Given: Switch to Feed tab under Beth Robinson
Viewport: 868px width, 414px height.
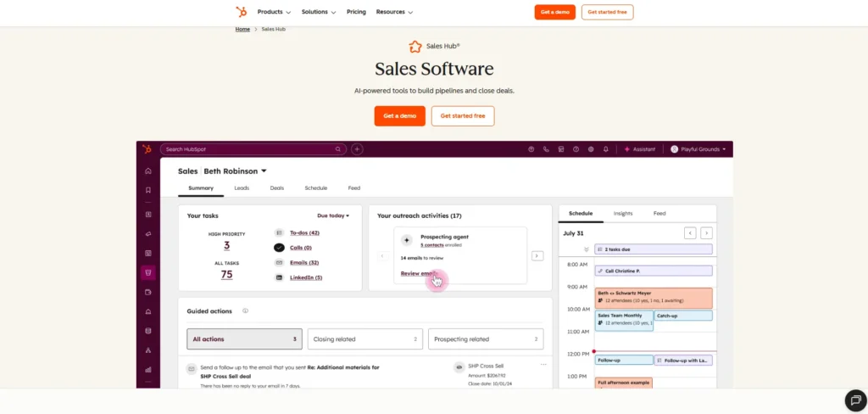Looking at the screenshot, I should pos(354,187).
